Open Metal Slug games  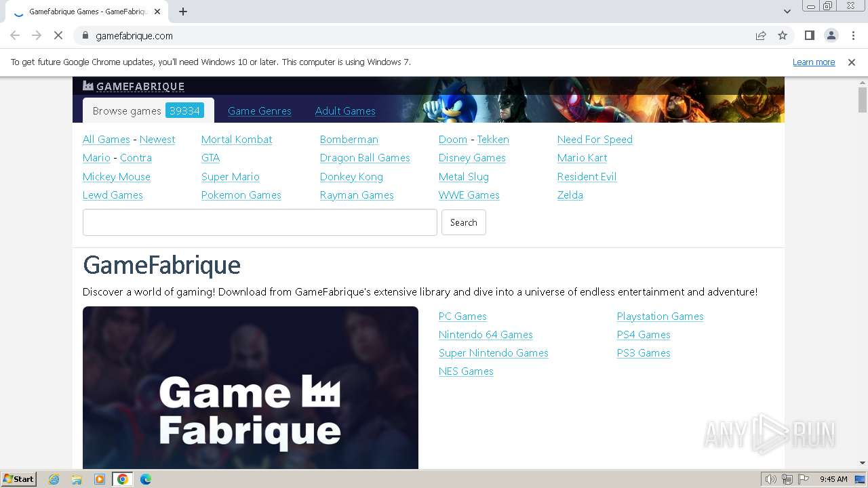464,177
